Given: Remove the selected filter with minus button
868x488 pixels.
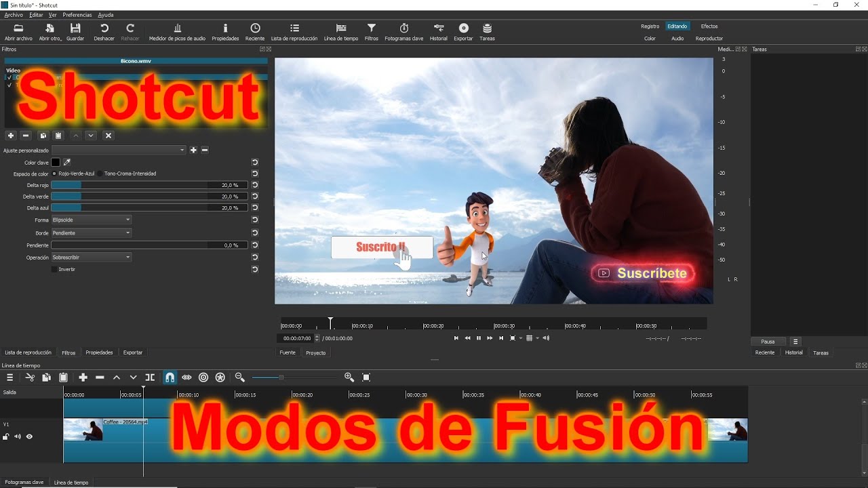Looking at the screenshot, I should coord(26,136).
